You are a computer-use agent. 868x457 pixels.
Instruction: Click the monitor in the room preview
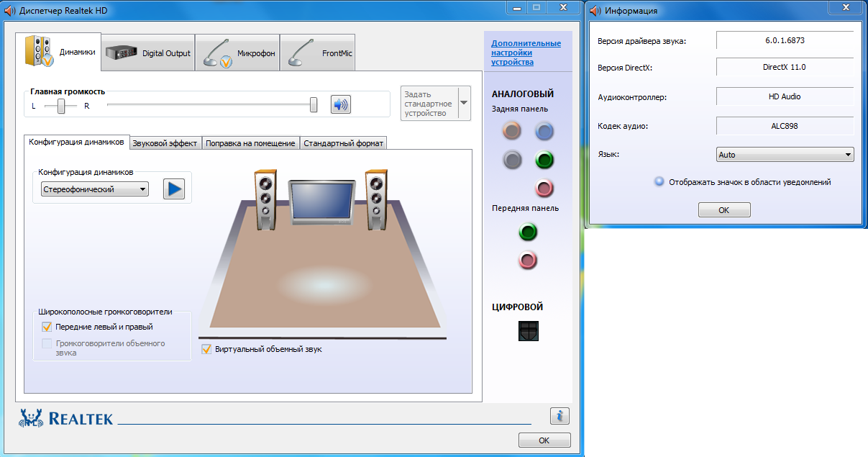(x=321, y=204)
